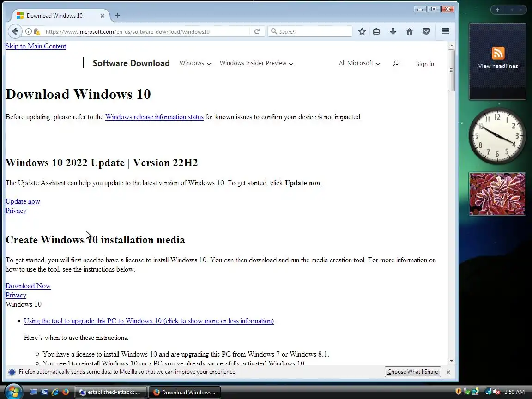Click the security shield tray icon
532x399 pixels.
pos(458,392)
